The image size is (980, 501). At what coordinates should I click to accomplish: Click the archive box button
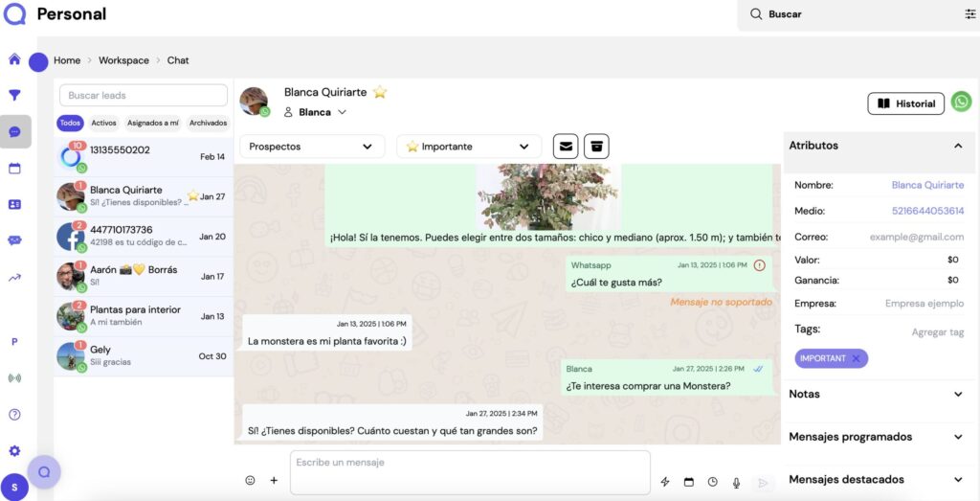(x=596, y=147)
